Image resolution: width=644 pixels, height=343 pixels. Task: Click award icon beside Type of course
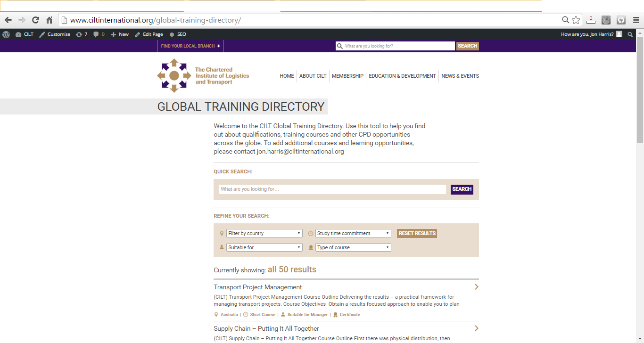(311, 247)
